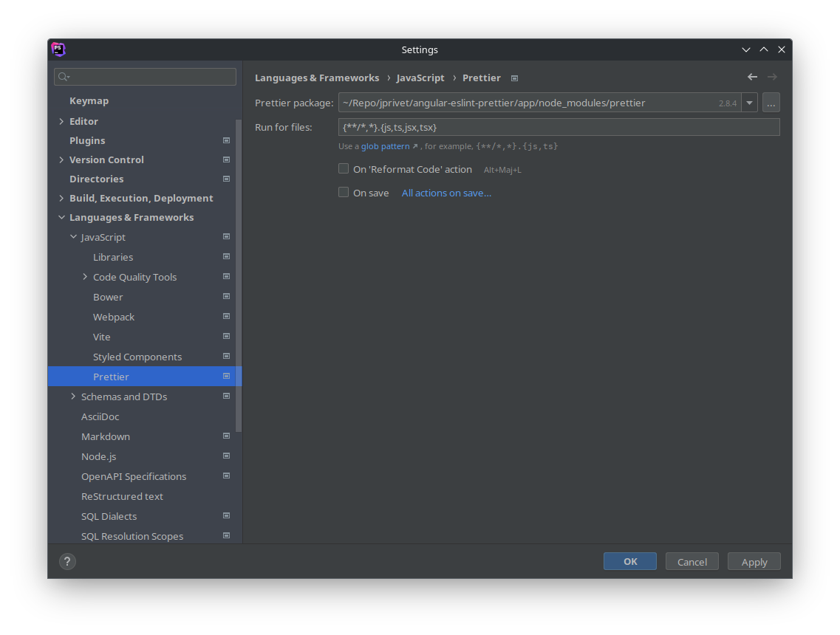Image resolution: width=840 pixels, height=635 pixels.
Task: Select ReStructured text in the tree
Action: (122, 496)
